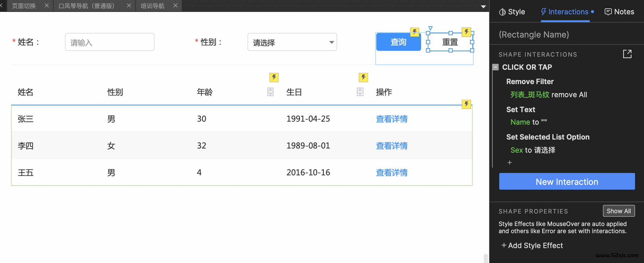
Task: Click the lightning badge on 重置 button
Action: coord(466,32)
